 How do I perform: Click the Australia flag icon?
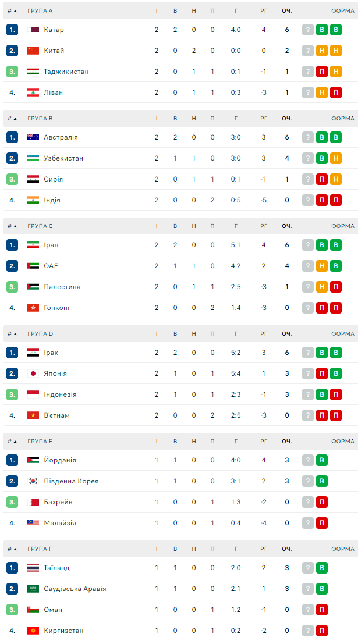33,137
